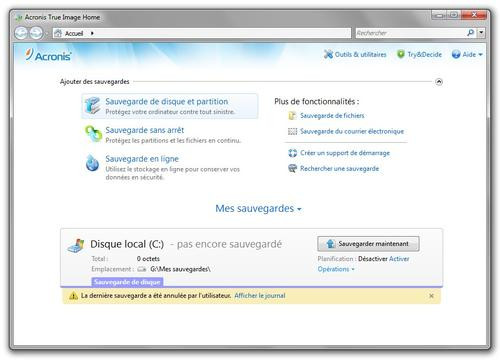Click the Accueil address bar
Image resolution: width=500 pixels, height=361 pixels.
coord(202,33)
